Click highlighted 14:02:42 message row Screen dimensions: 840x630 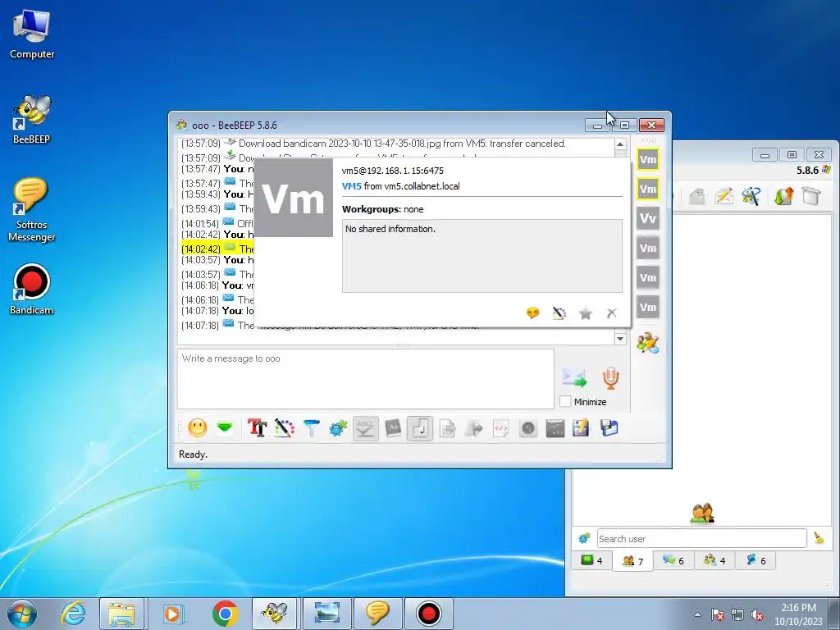click(217, 249)
